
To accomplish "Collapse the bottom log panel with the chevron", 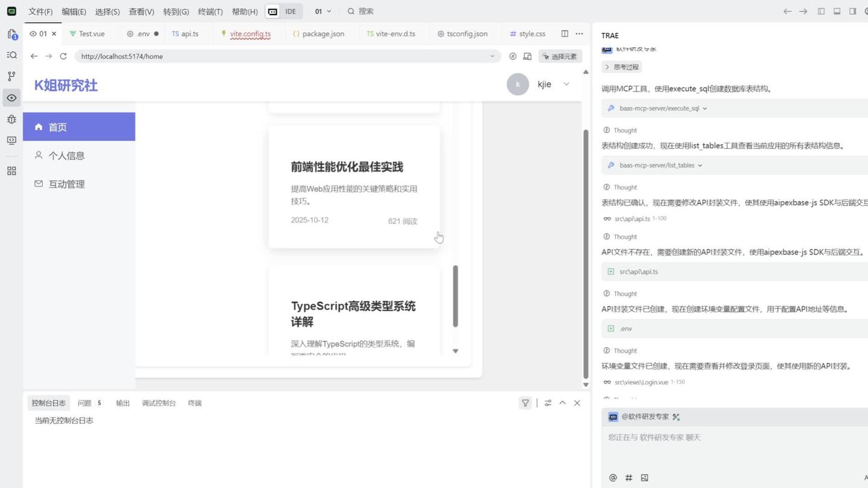I will click(562, 402).
